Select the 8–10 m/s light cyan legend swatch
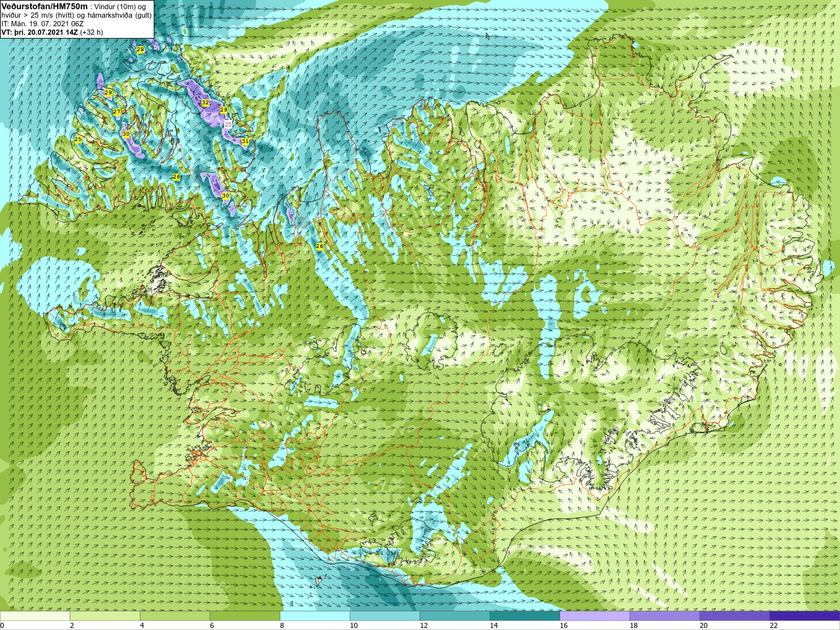This screenshot has height=630, width=840. click(x=315, y=616)
